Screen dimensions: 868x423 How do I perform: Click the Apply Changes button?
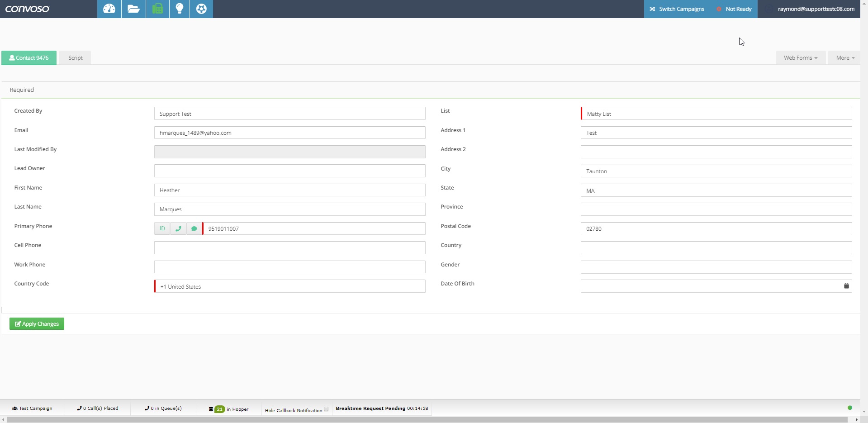click(x=37, y=324)
